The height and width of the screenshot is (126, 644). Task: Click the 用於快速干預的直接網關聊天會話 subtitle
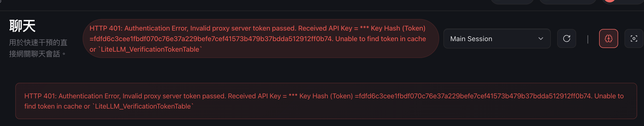38,48
